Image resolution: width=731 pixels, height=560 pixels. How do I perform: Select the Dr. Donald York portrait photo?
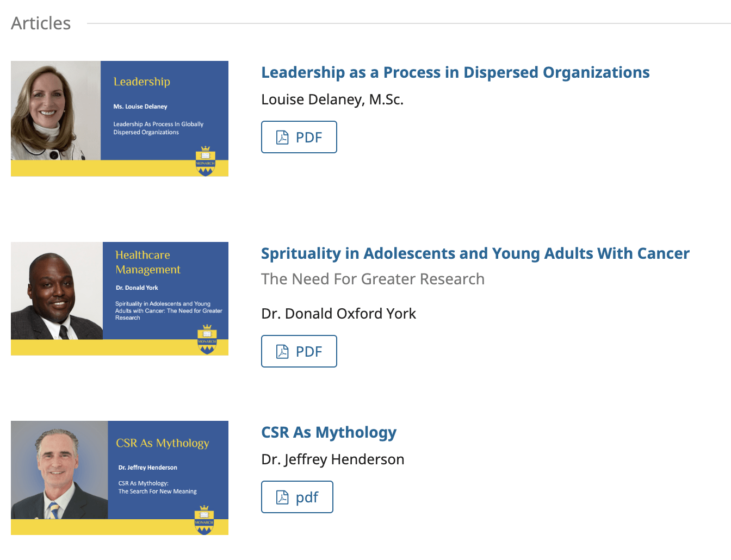(x=57, y=291)
